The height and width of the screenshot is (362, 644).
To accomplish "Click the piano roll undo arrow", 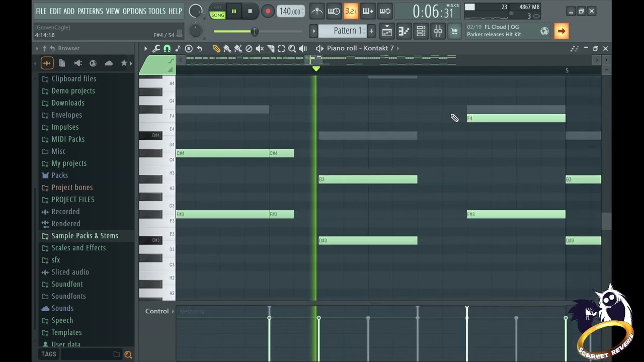I will pos(199,48).
